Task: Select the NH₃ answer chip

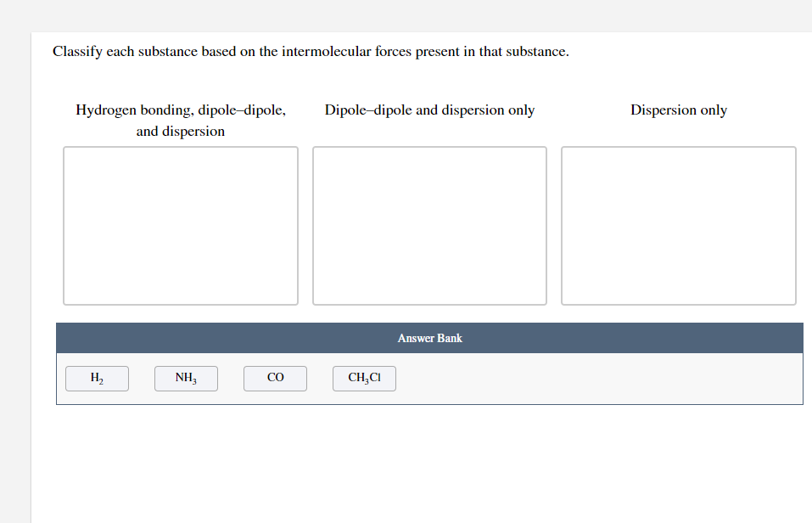Action: (186, 378)
